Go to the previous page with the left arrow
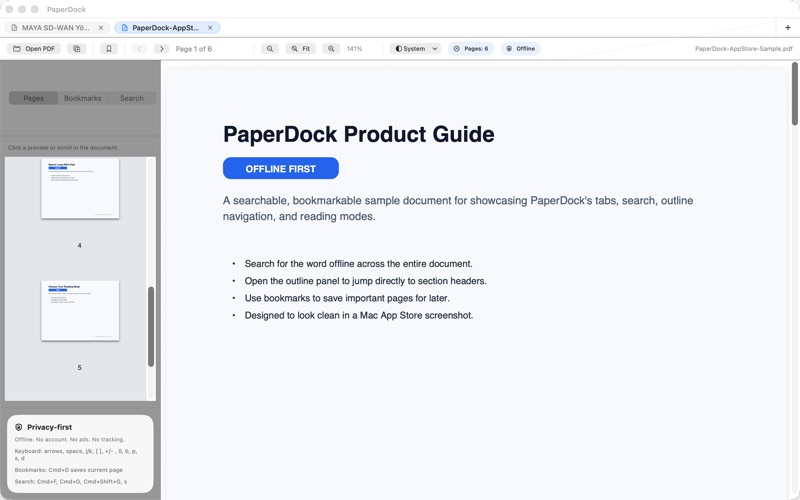Viewport: 800px width, 500px height. coord(139,48)
